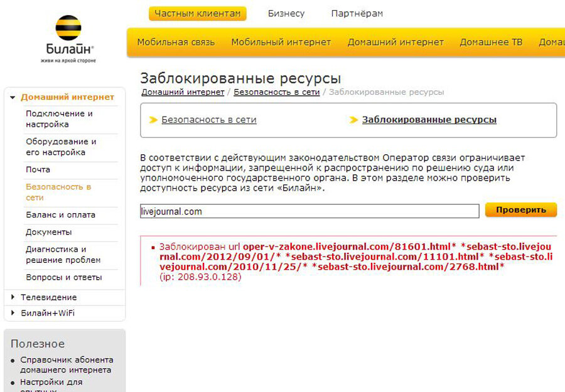This screenshot has height=392, width=565.
Task: Click yellow arrow beside Безопасность в сети
Action: click(153, 120)
